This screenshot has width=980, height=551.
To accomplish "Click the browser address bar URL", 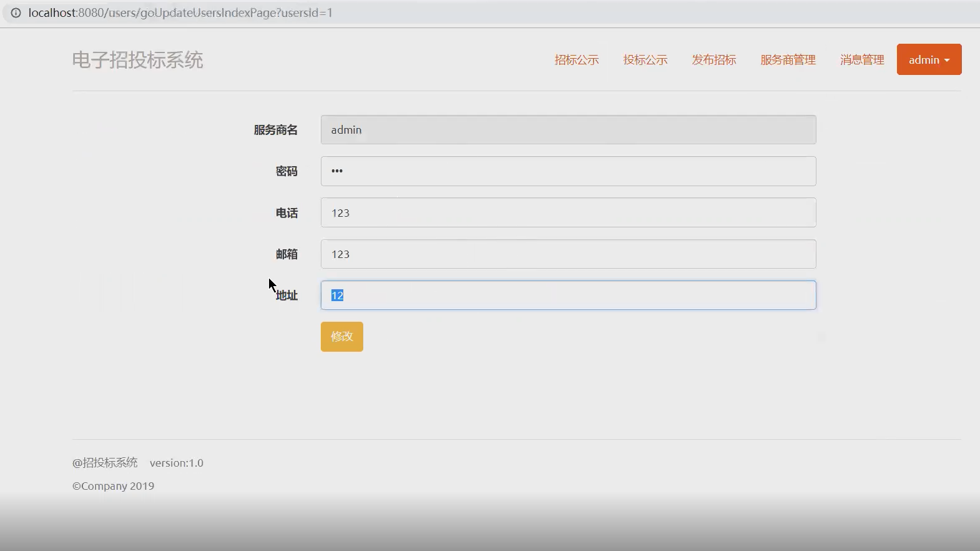I will [180, 12].
